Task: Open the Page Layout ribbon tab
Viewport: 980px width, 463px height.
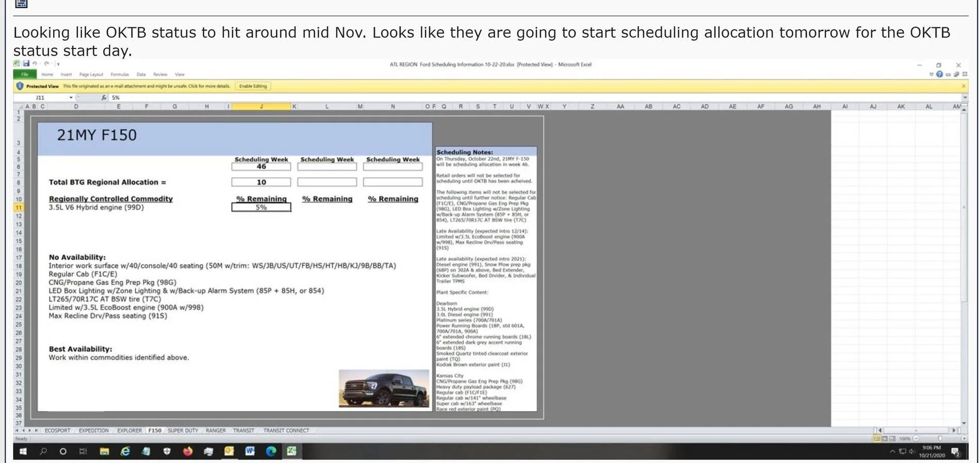Action: [91, 74]
